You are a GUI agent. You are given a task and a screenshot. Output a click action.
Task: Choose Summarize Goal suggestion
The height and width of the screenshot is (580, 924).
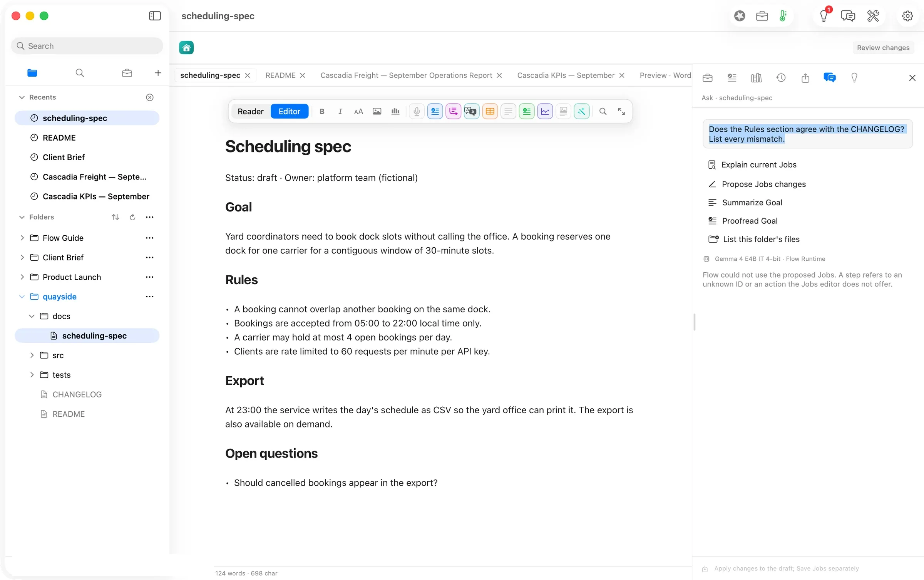tap(745, 203)
